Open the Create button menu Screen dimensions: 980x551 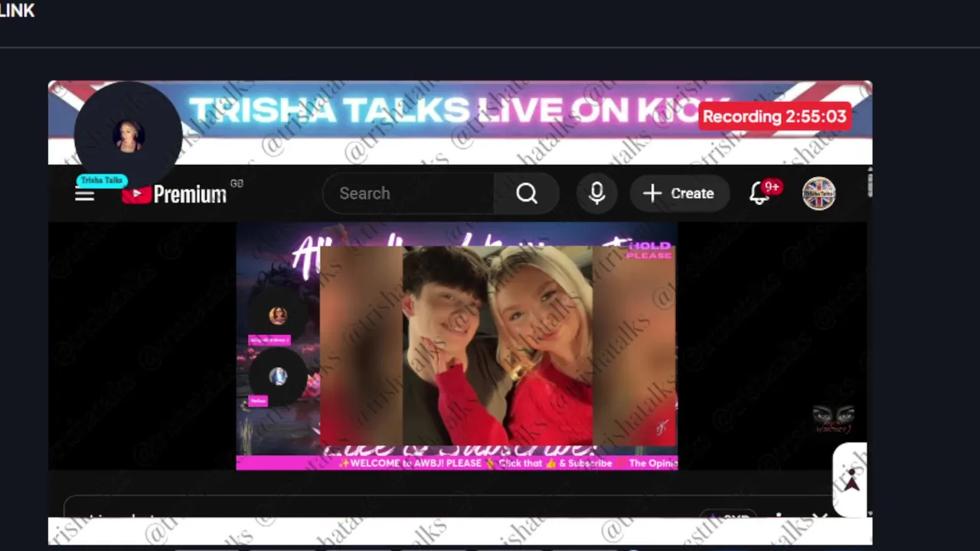coord(678,194)
